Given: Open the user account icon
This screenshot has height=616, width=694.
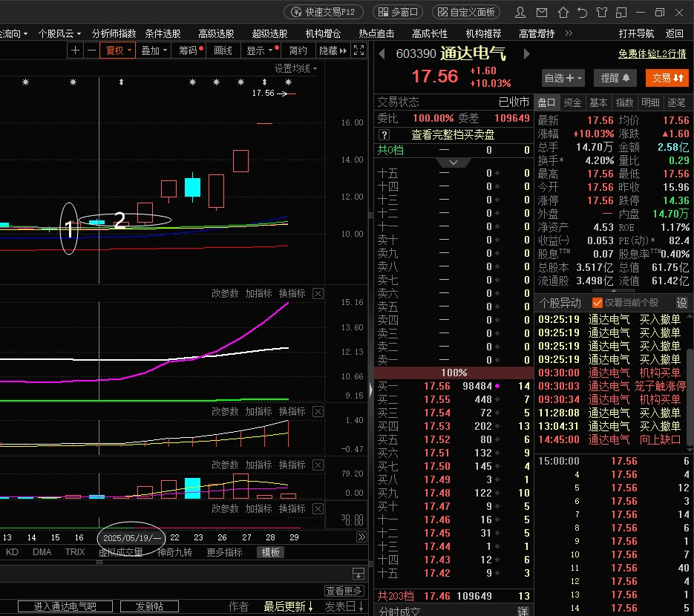Looking at the screenshot, I should click(x=520, y=13).
